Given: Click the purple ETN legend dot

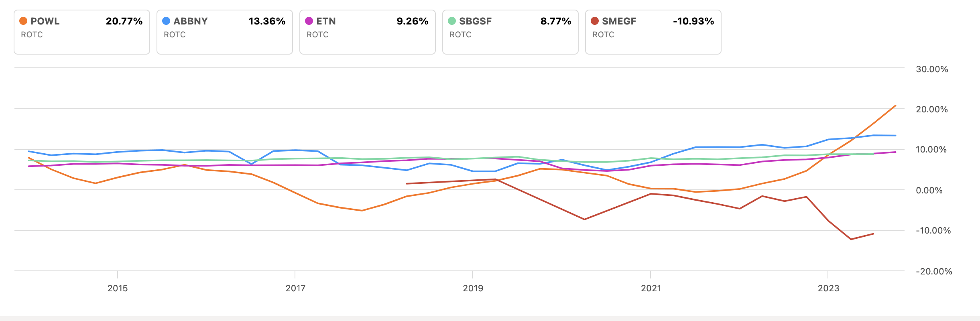Looking at the screenshot, I should click(x=309, y=21).
